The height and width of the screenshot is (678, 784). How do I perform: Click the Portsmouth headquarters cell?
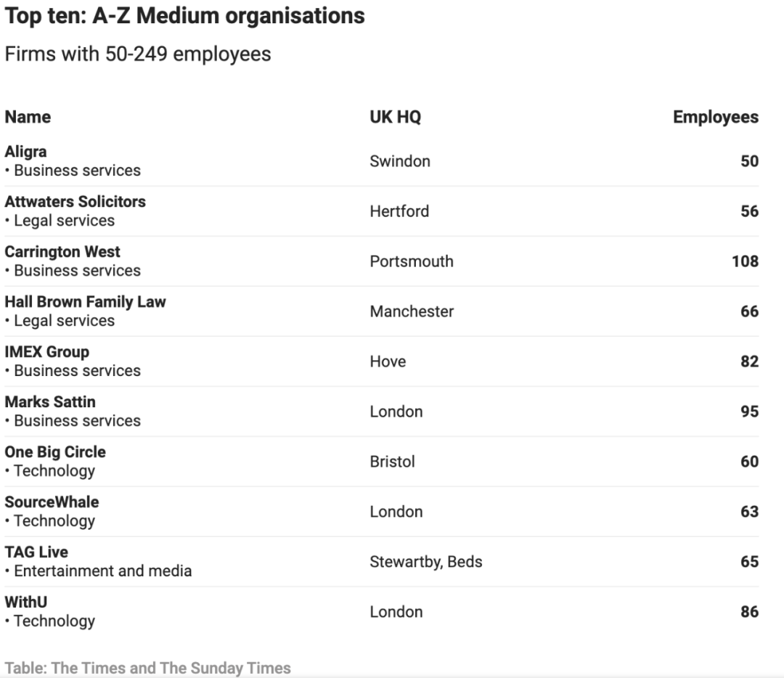412,261
